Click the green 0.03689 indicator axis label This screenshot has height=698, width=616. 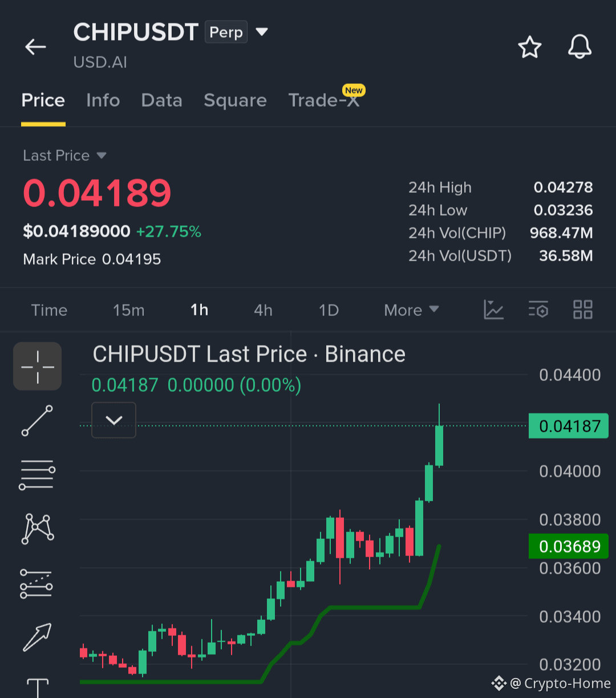coord(569,546)
